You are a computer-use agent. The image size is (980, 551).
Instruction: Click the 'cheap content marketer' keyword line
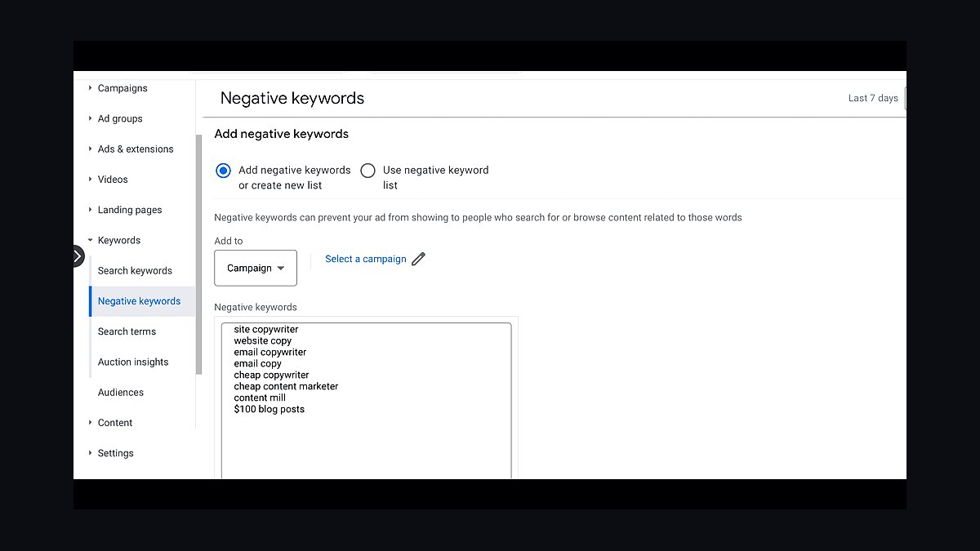[286, 387]
